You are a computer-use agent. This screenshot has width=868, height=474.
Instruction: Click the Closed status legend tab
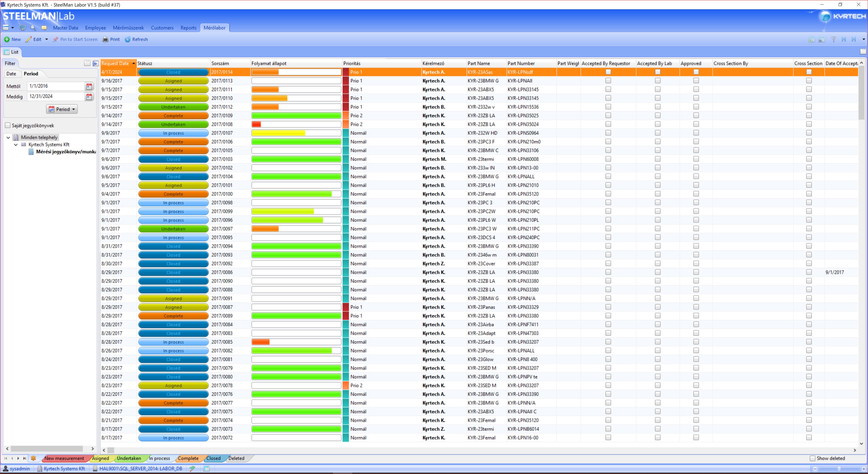213,458
